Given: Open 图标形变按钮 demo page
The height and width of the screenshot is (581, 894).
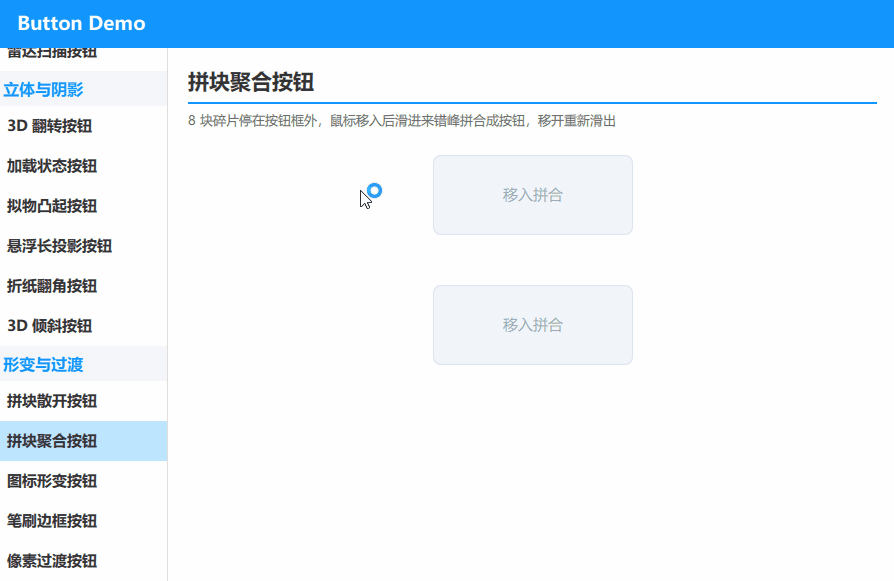Looking at the screenshot, I should click(83, 481).
